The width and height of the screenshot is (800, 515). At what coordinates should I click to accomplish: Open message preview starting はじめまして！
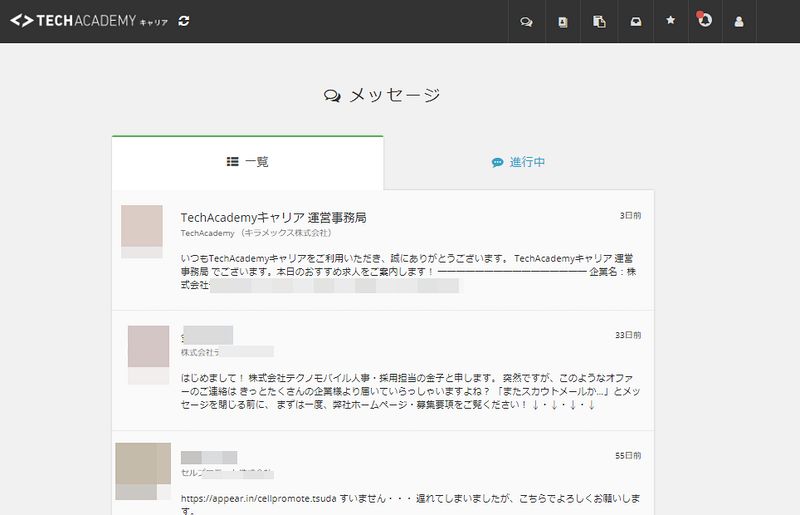point(410,391)
